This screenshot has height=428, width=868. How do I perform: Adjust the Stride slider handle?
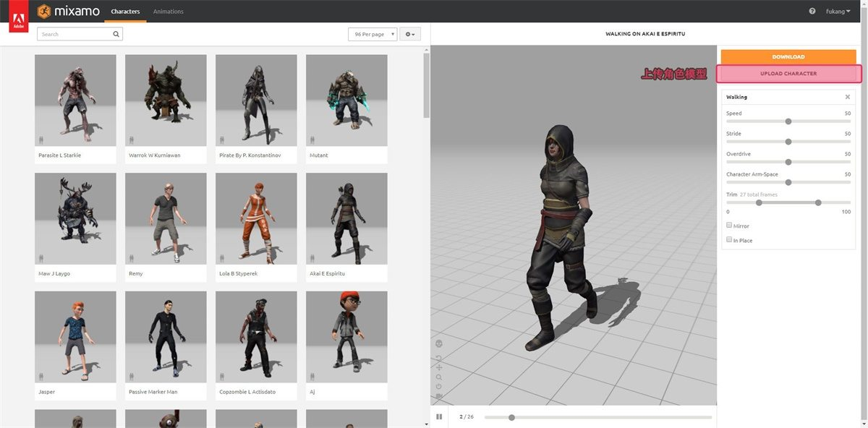[788, 142]
